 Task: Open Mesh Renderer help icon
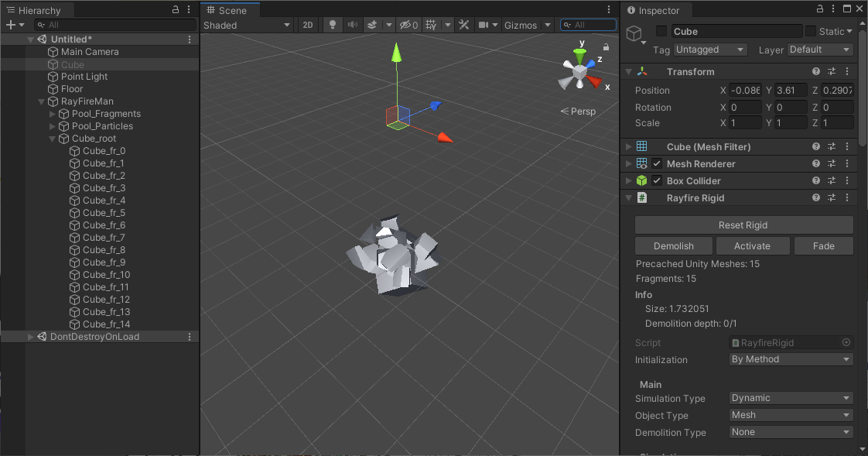816,163
